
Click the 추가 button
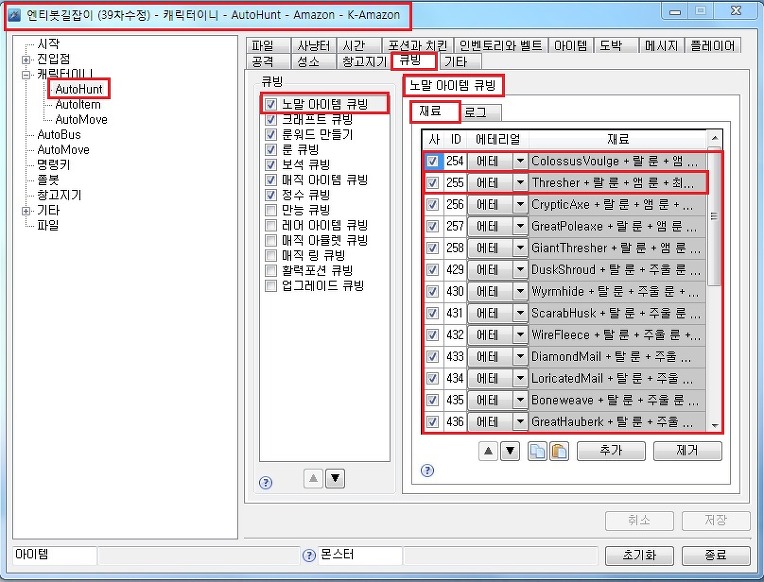pyautogui.click(x=611, y=451)
